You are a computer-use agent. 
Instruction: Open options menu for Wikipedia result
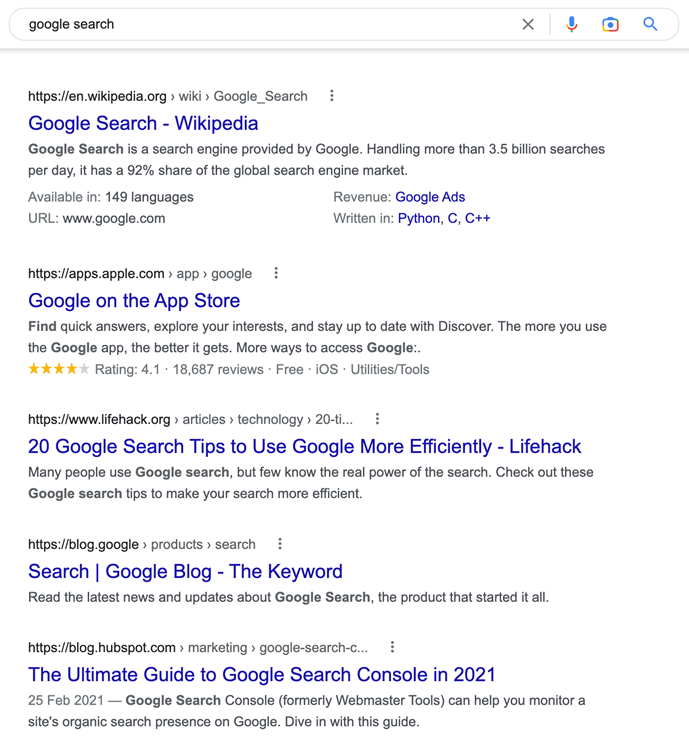(332, 96)
